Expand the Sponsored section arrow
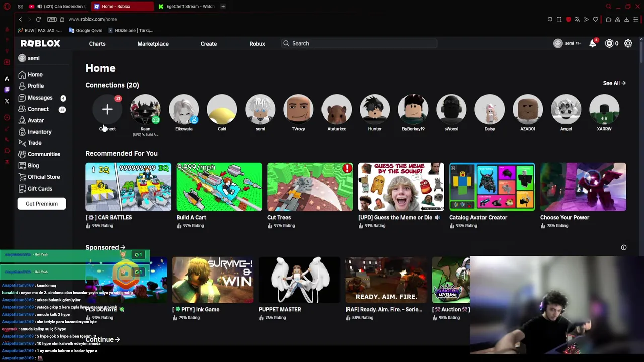644x362 pixels. tap(123, 247)
